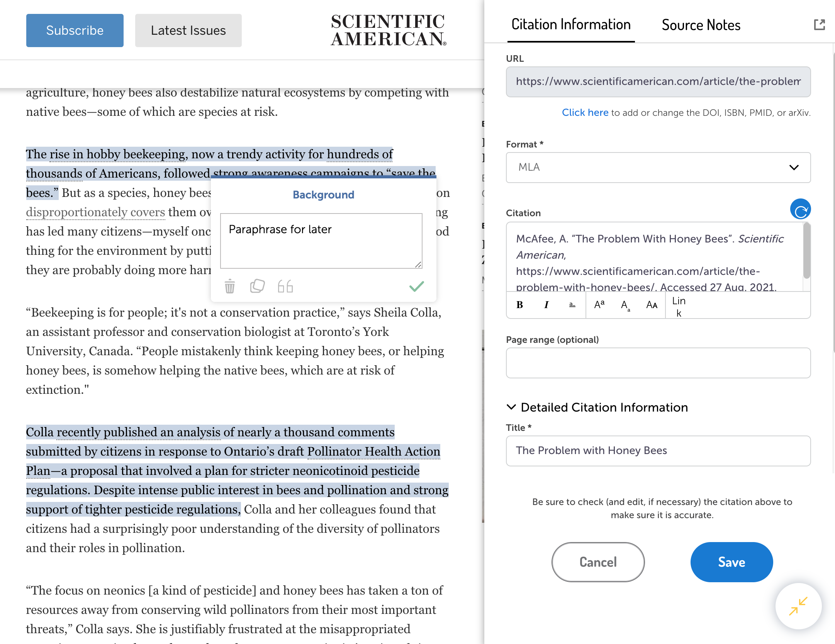835x644 pixels.
Task: Click the Subscribe button
Action: coord(75,31)
